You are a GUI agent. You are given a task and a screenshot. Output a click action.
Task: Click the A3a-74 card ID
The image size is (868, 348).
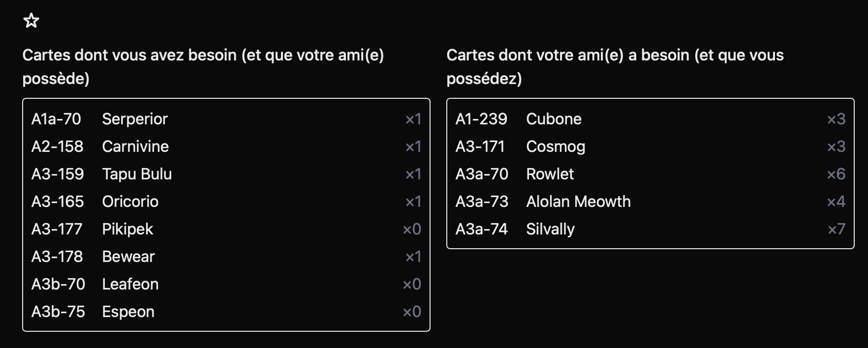[481, 229]
